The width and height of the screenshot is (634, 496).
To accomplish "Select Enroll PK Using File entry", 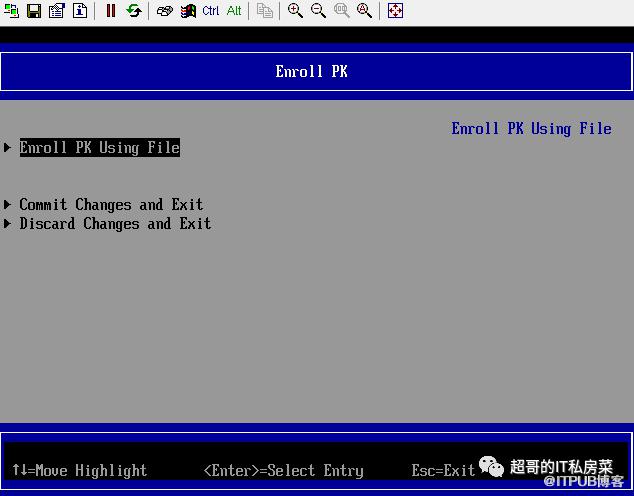I will [x=100, y=148].
